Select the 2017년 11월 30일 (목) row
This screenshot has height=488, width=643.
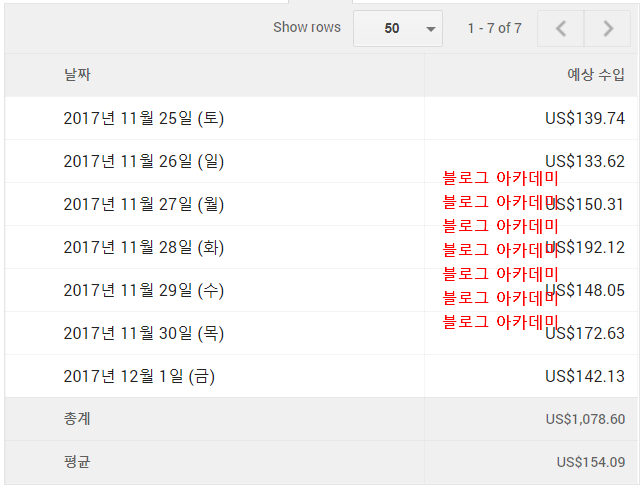[143, 333]
